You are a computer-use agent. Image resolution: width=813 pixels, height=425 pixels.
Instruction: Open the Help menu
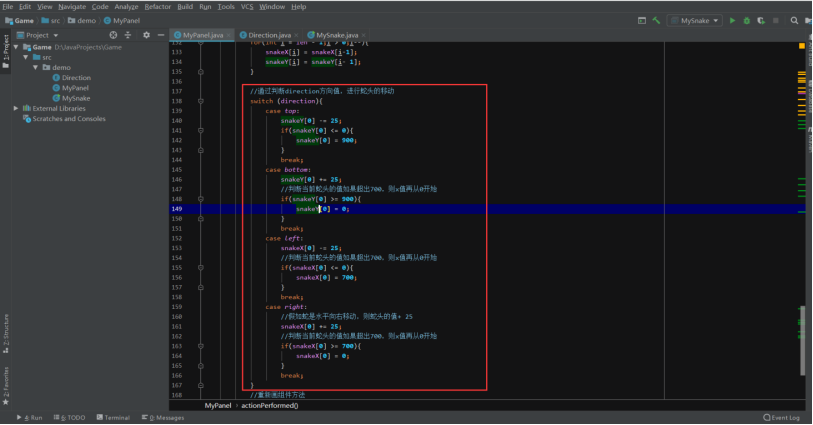tap(299, 7)
